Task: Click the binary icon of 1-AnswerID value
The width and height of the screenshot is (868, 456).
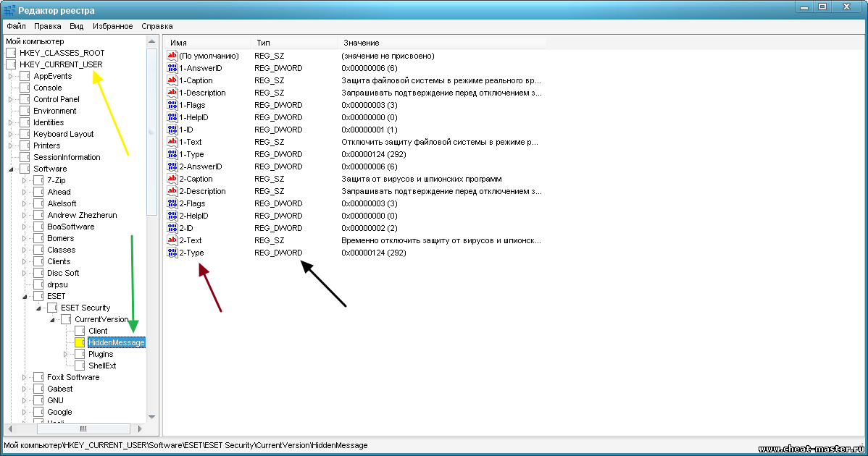Action: point(172,68)
